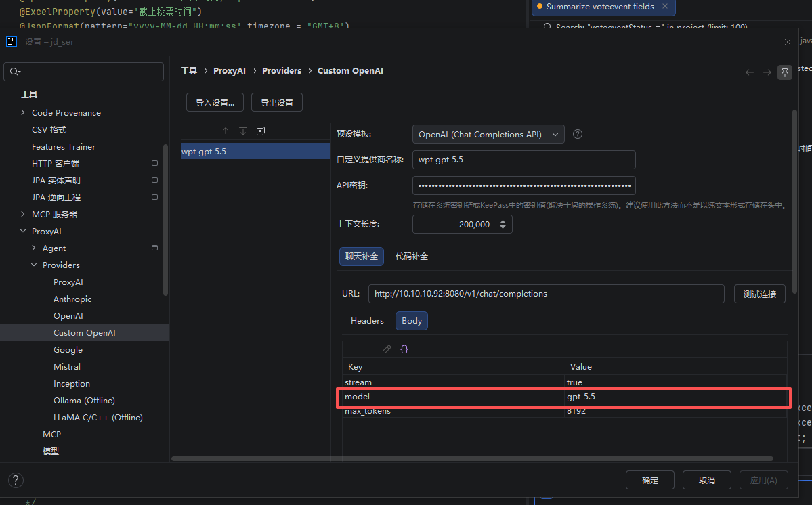Add a new provider with the plus icon above wpt gpt 5.5
Screen dimensions: 812x505
[x=190, y=131]
